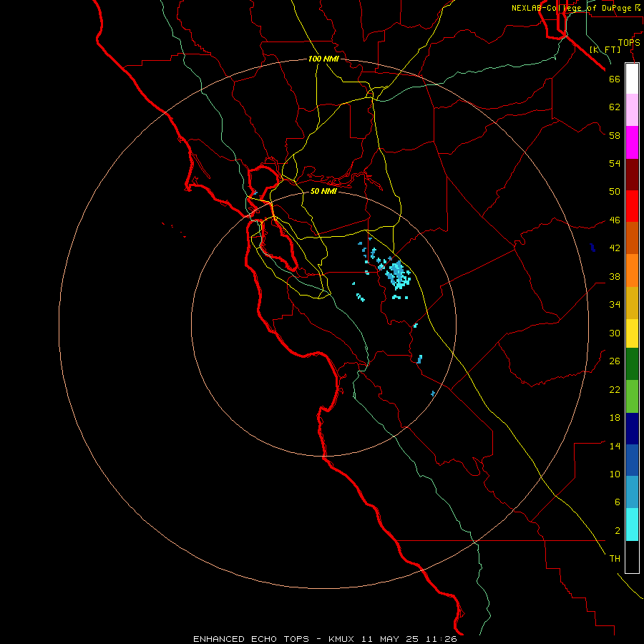Click the light steel-blue swatch on the scale
Image resolution: width=644 pixels, height=644 pixels.
[632, 492]
